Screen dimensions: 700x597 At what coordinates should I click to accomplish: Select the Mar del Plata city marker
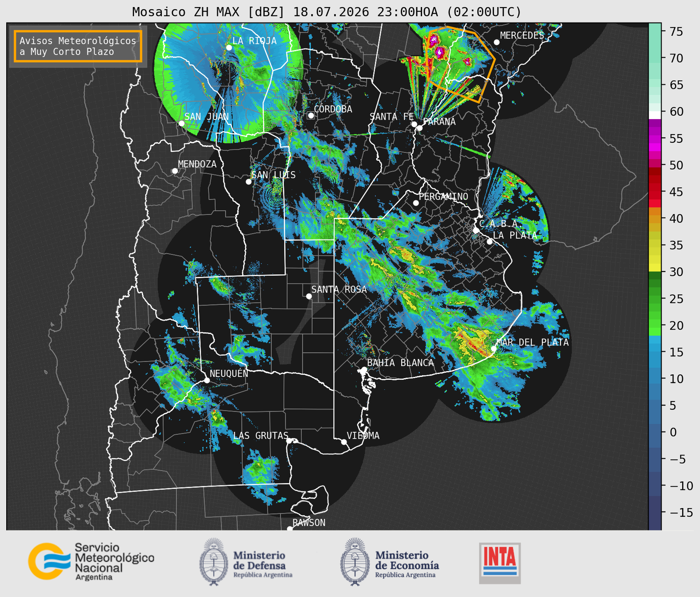[494, 349]
